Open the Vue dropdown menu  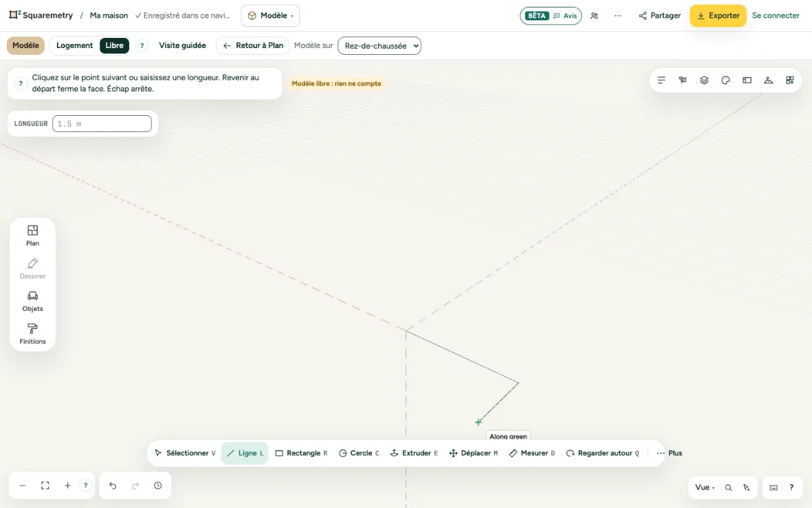click(704, 487)
